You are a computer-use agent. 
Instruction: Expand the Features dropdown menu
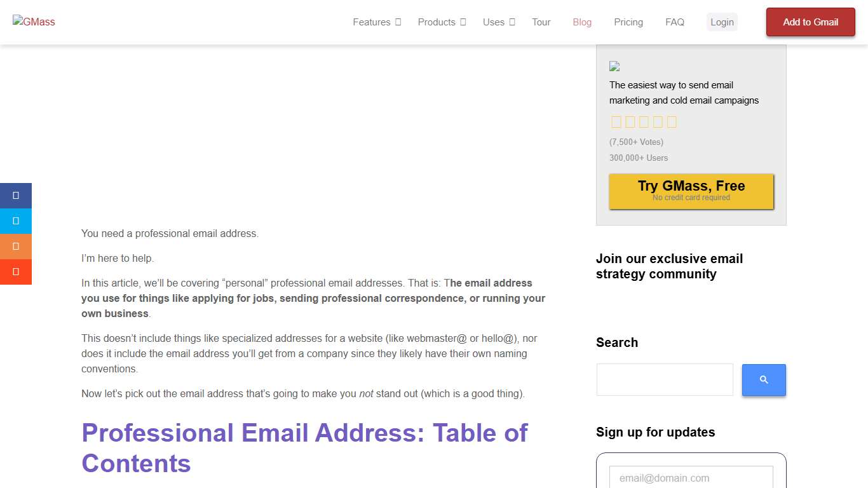[x=376, y=22]
